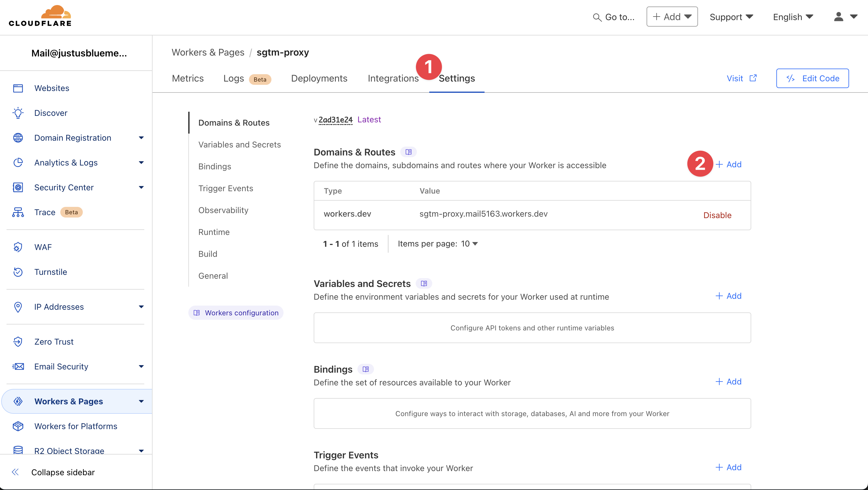This screenshot has width=868, height=490.
Task: Click the Workers for Platforms icon
Action: 18,426
